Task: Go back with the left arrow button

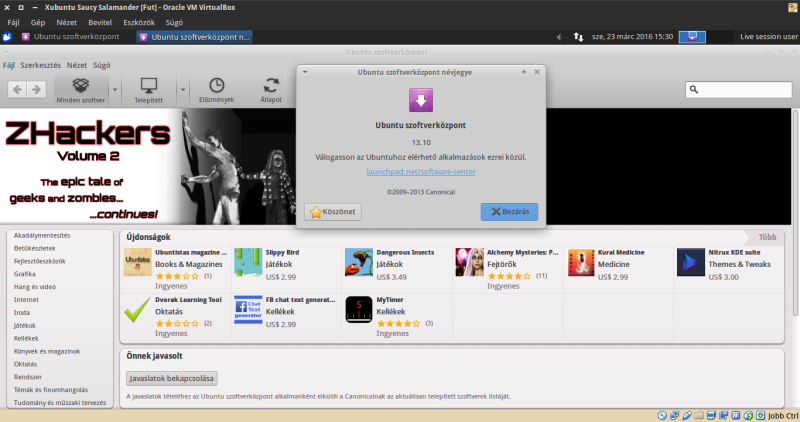Action: click(x=17, y=90)
